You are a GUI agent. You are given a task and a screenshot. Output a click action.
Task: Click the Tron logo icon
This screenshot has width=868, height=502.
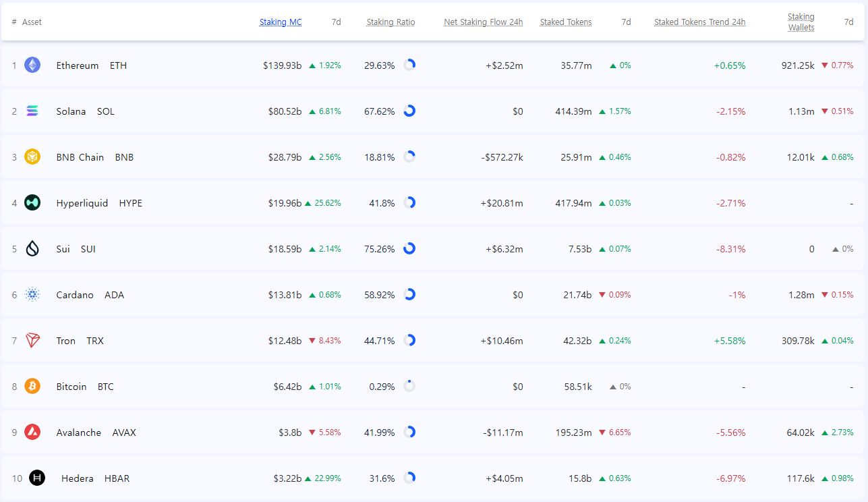32,341
